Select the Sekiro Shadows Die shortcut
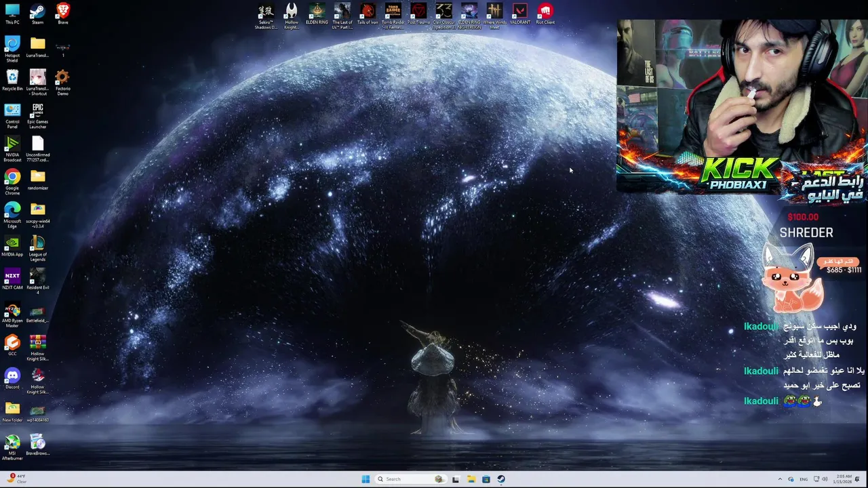 tap(266, 17)
